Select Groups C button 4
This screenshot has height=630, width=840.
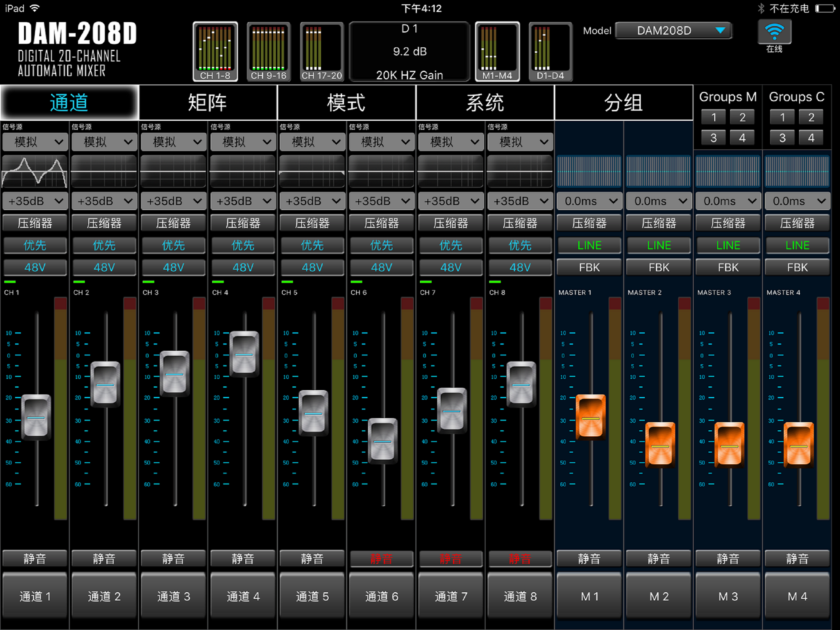(811, 138)
